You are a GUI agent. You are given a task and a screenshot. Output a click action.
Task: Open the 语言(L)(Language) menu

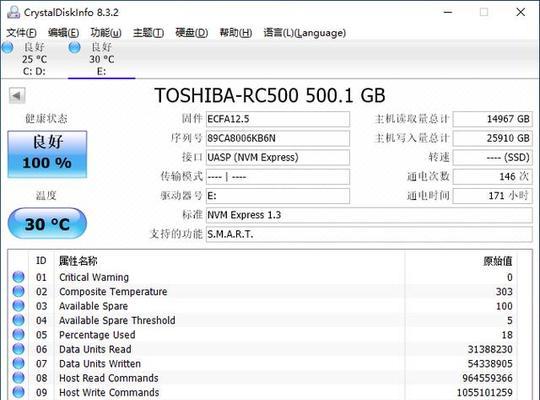point(305,33)
